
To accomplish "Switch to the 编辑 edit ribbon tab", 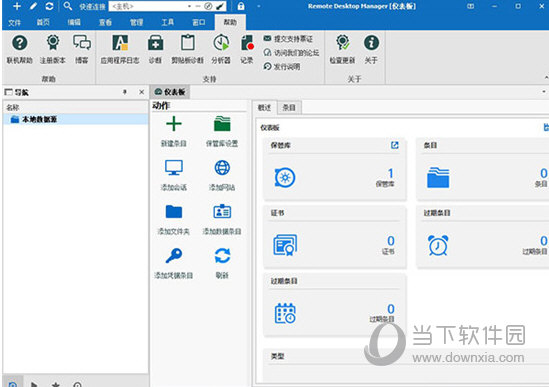I will click(x=74, y=22).
